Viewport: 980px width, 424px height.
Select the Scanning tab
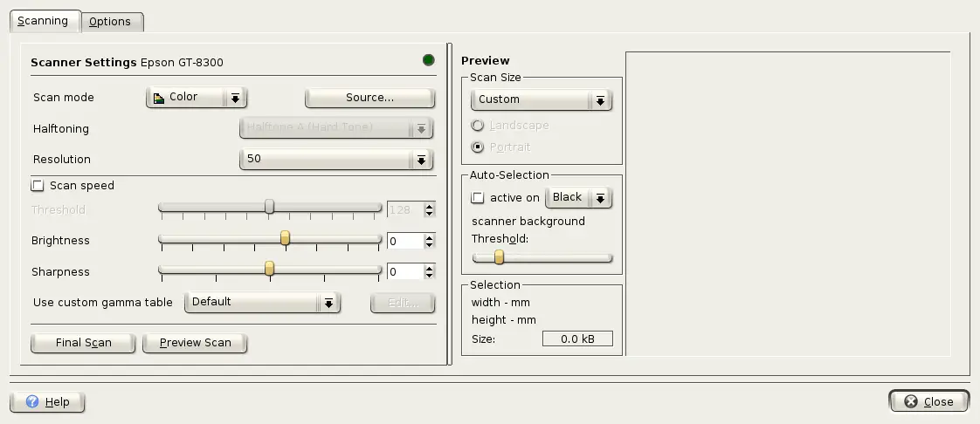[x=43, y=21]
